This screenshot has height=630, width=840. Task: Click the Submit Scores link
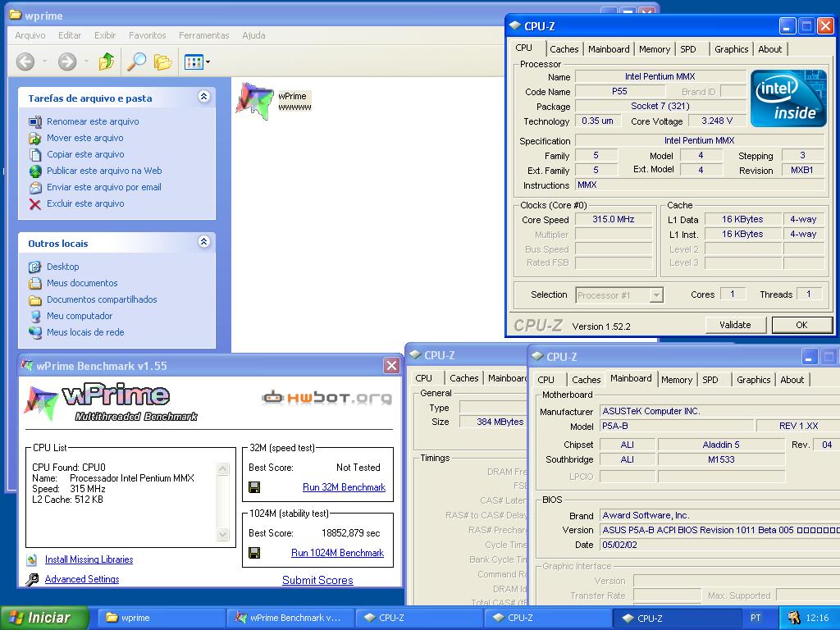coord(317,580)
